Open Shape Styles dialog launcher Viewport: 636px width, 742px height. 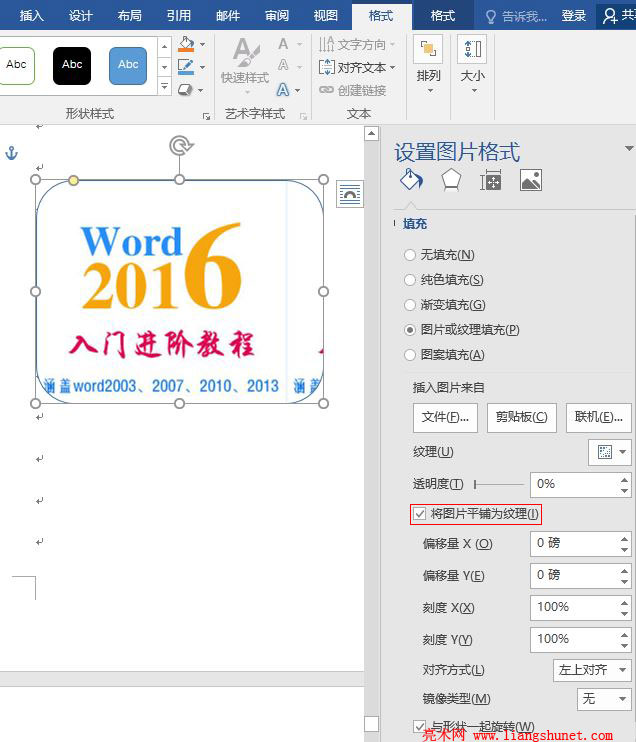point(206,116)
